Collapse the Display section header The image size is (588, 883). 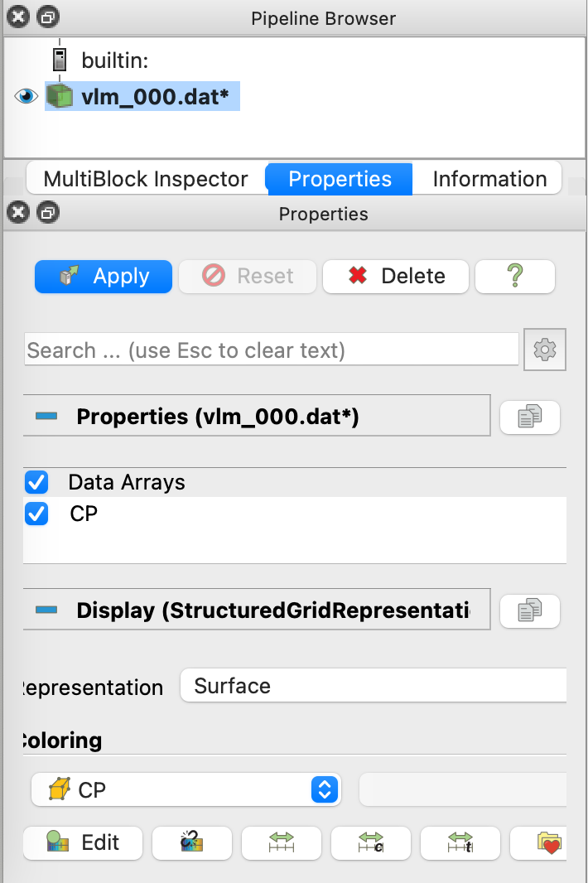pos(46,610)
